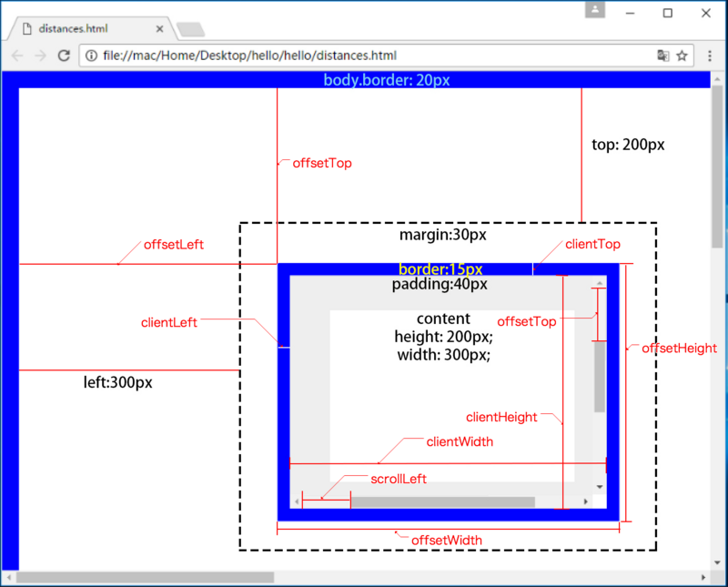This screenshot has height=587, width=728.
Task: Click the user profile icon in title bar
Action: [x=595, y=10]
